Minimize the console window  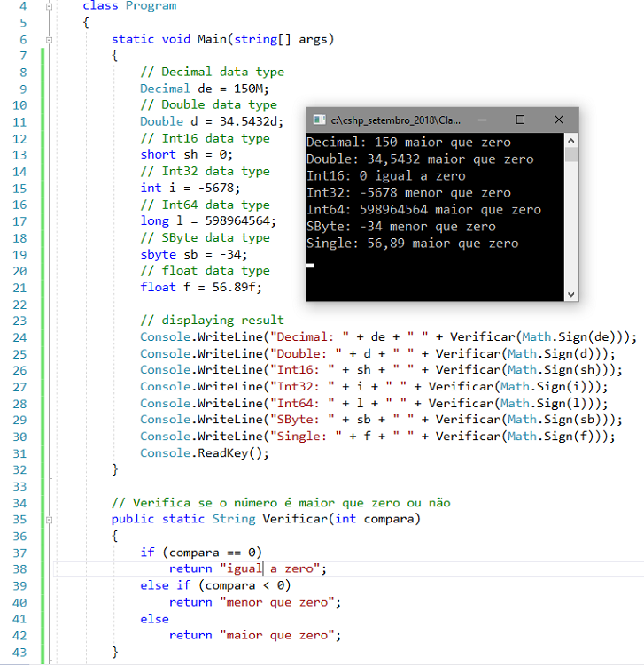pyautogui.click(x=483, y=120)
